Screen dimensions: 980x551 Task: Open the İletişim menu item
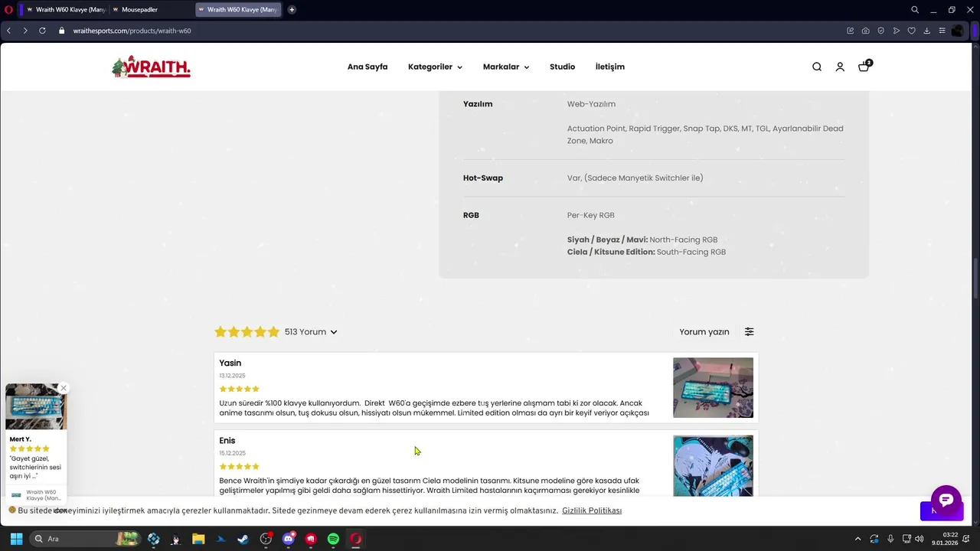coord(610,67)
